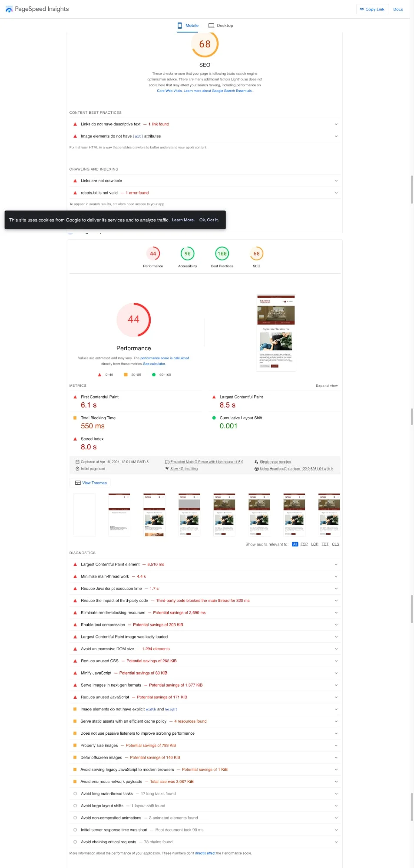
Task: Dismiss cookie banner with Ok, Got it
Action: [x=209, y=220]
